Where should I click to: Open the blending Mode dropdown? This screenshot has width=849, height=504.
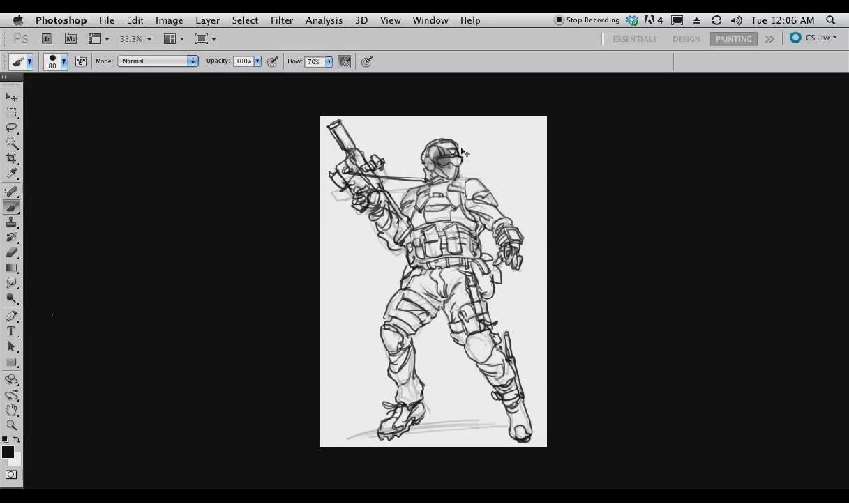[x=158, y=61]
